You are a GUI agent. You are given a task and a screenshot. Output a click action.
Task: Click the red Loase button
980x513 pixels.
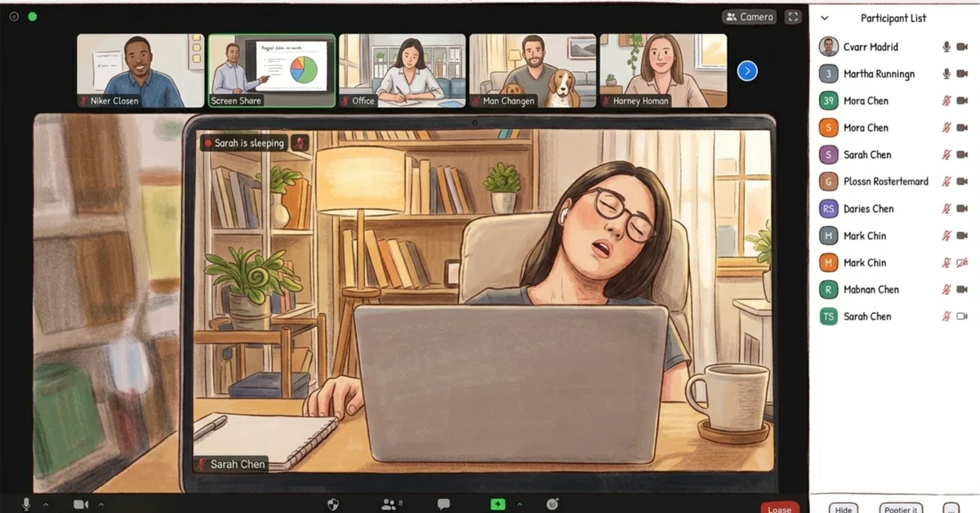tap(780, 508)
